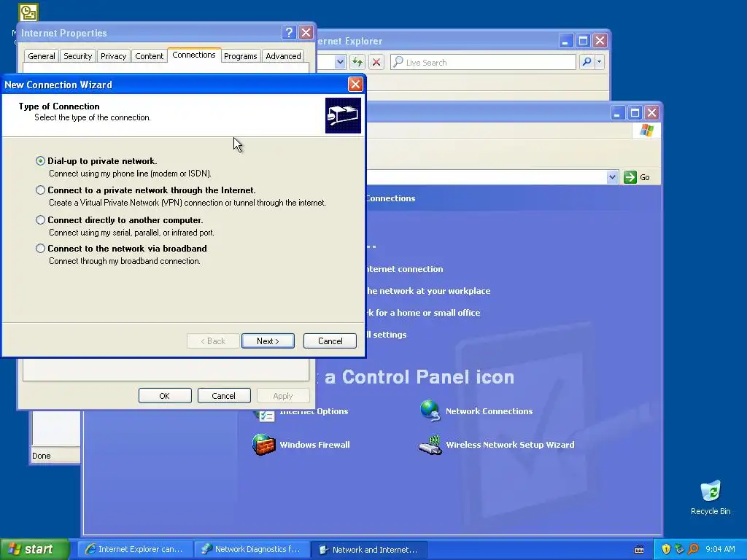Select Connect directly to another computer
The height and width of the screenshot is (560, 747).
[x=41, y=220]
